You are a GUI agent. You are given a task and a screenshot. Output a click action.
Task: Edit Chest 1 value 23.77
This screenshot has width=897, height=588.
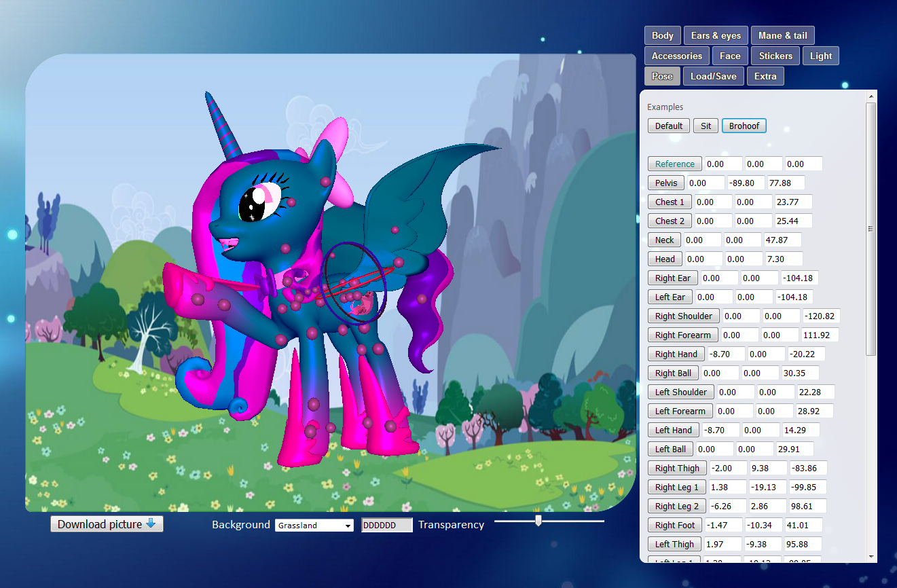point(793,202)
